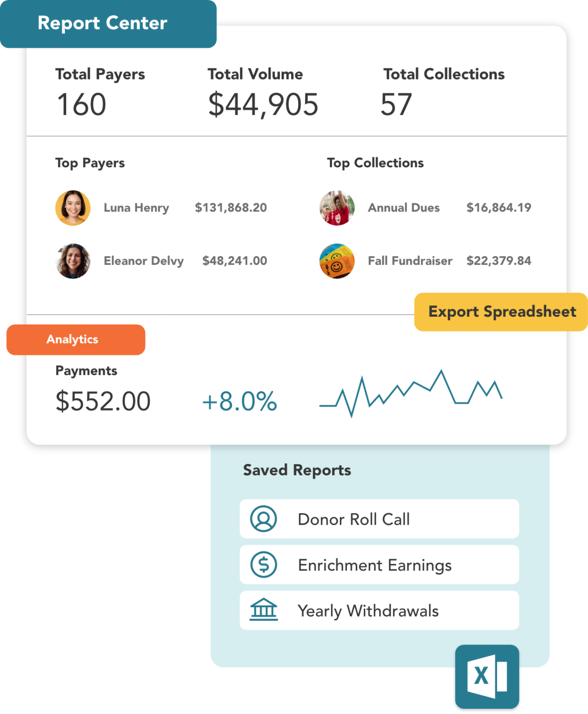Switch to the Report Center tab
The image size is (588, 714).
coord(102,23)
